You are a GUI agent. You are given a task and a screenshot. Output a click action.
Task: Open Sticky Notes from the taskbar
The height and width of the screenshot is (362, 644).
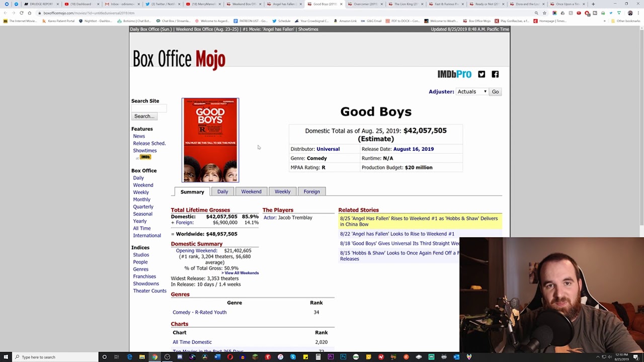[x=305, y=357]
